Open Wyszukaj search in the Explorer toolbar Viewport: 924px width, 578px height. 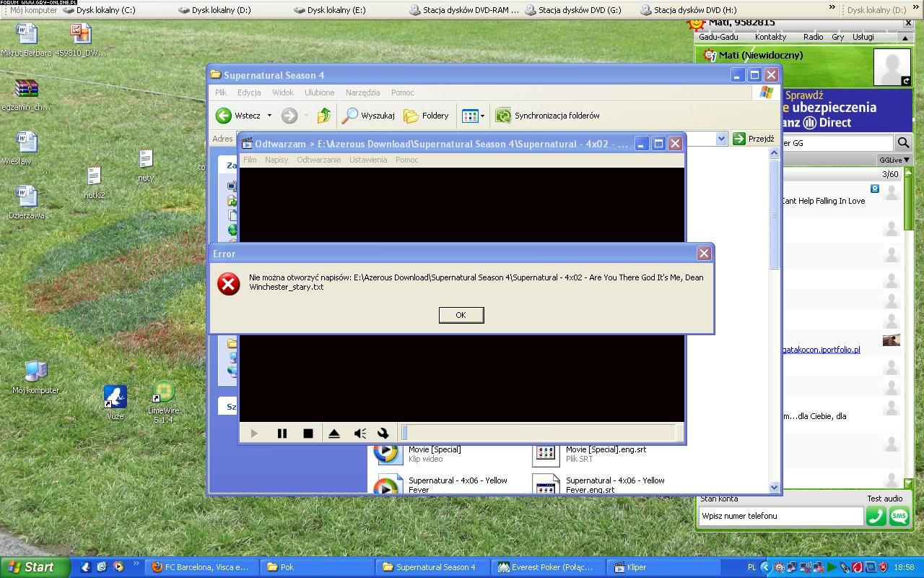369,116
